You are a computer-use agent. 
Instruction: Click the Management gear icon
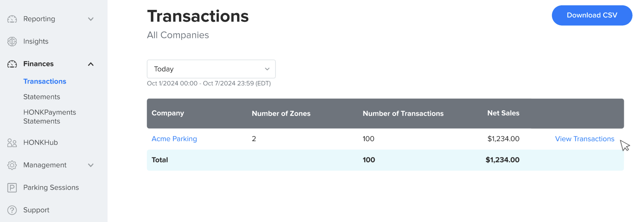[x=12, y=165]
